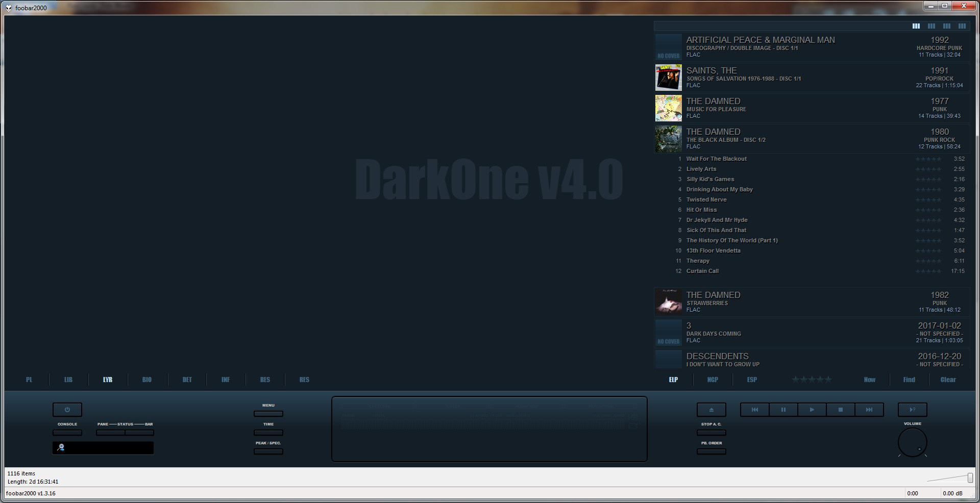Click the power icon button

coord(67,410)
